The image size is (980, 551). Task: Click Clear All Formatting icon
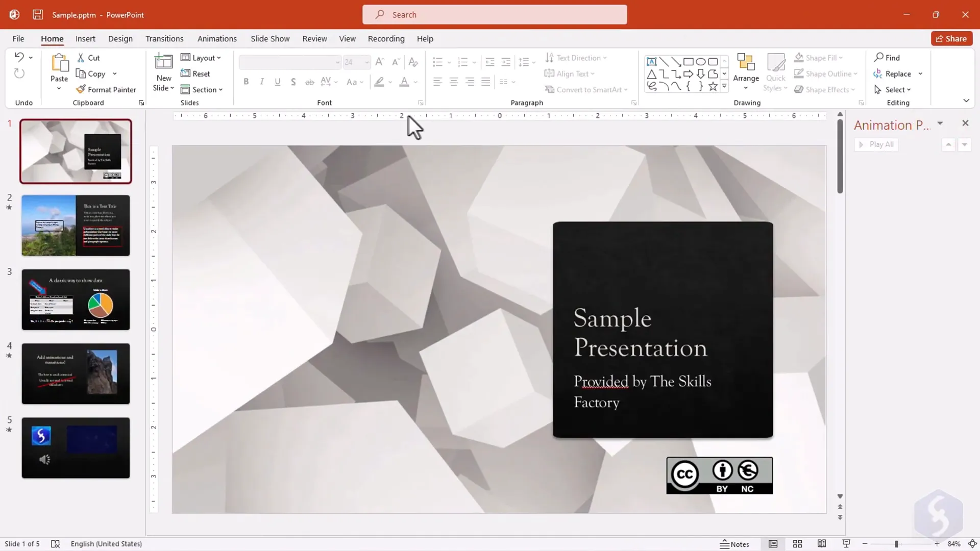[x=413, y=62]
